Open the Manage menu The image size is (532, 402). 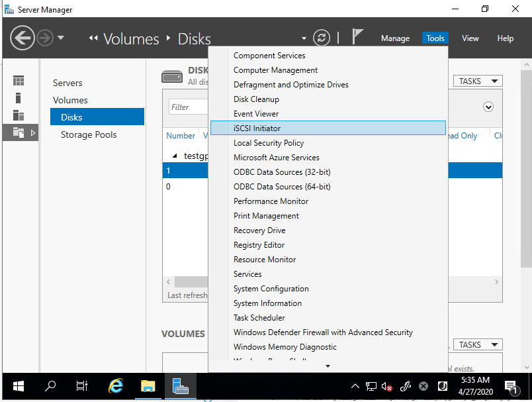point(395,38)
